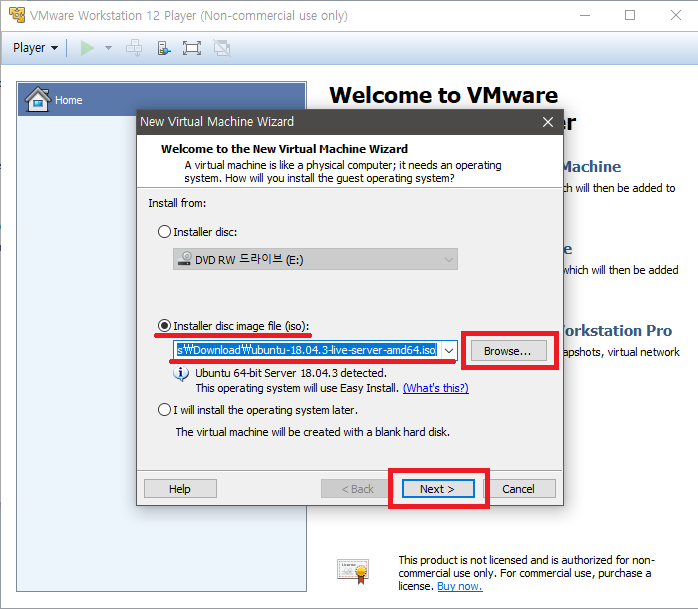Click the Workstation Pro upgrade heading

click(618, 331)
